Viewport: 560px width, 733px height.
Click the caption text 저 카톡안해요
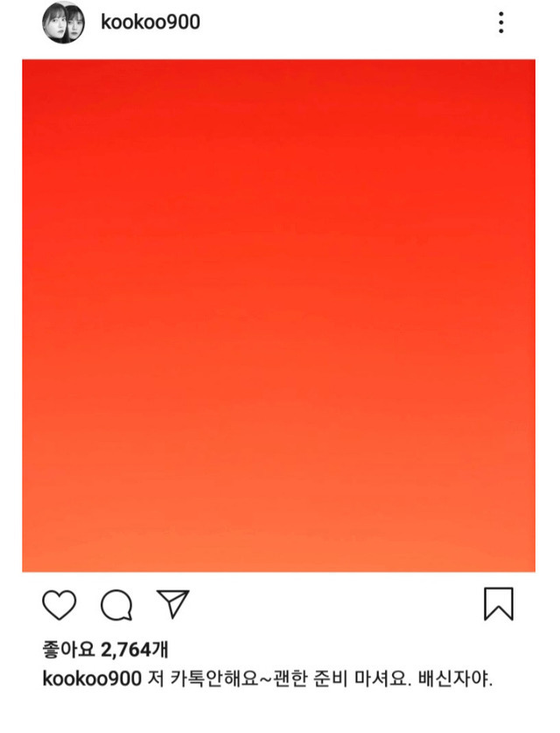point(202,679)
